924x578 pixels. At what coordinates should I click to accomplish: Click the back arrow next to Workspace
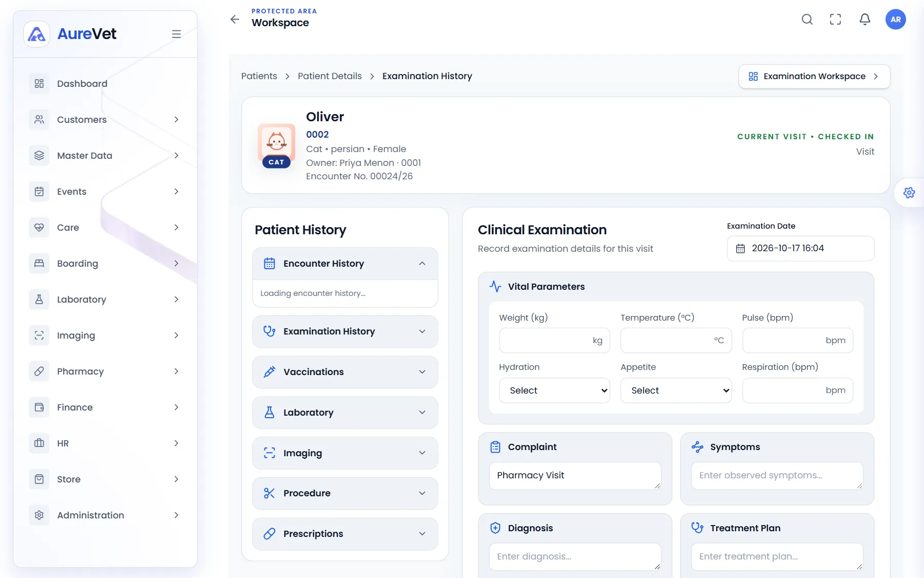(x=235, y=20)
